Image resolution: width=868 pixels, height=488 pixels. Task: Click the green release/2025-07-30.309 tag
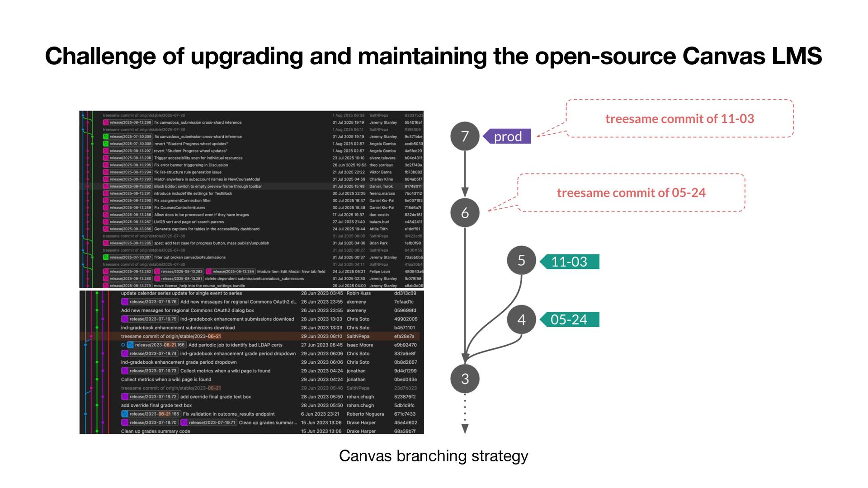pyautogui.click(x=127, y=136)
